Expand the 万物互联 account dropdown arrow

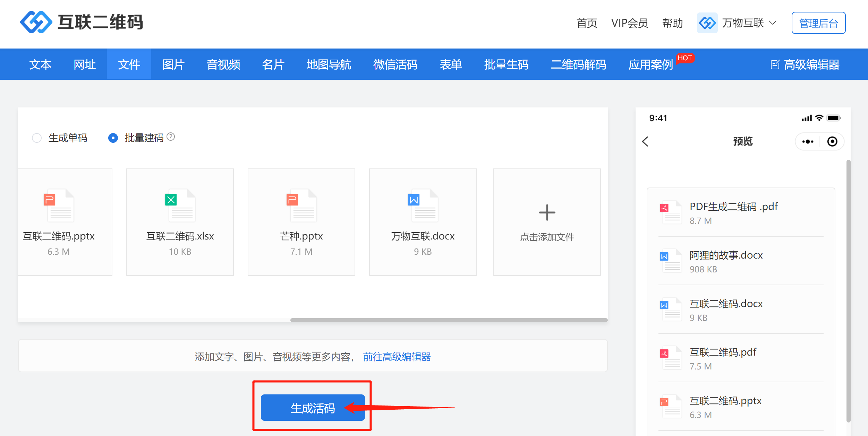(773, 23)
